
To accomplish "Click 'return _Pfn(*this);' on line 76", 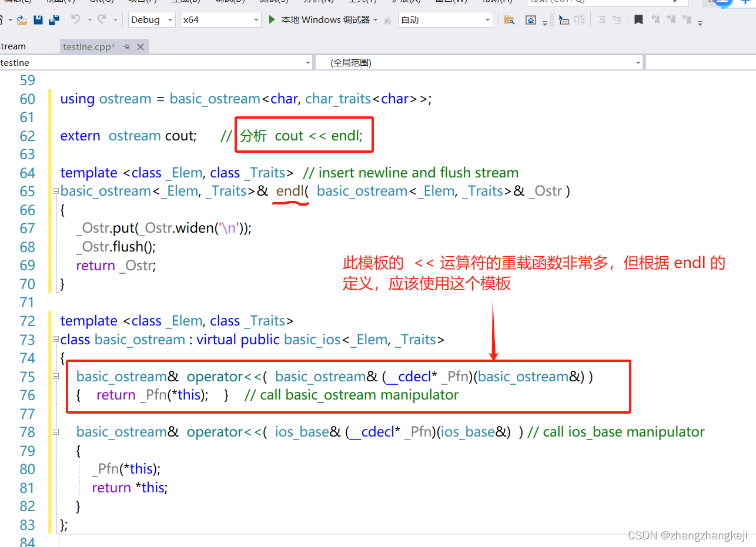I will (x=152, y=395).
